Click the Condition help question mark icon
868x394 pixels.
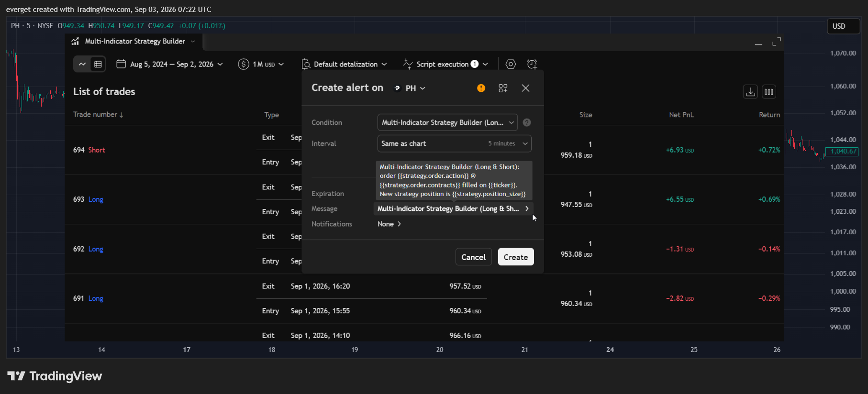[x=527, y=122]
